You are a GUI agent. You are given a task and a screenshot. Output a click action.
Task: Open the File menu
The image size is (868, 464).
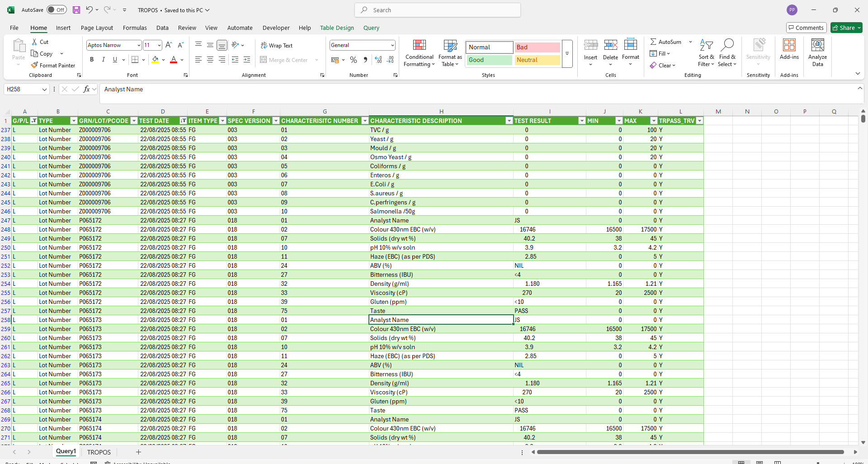pos(14,28)
